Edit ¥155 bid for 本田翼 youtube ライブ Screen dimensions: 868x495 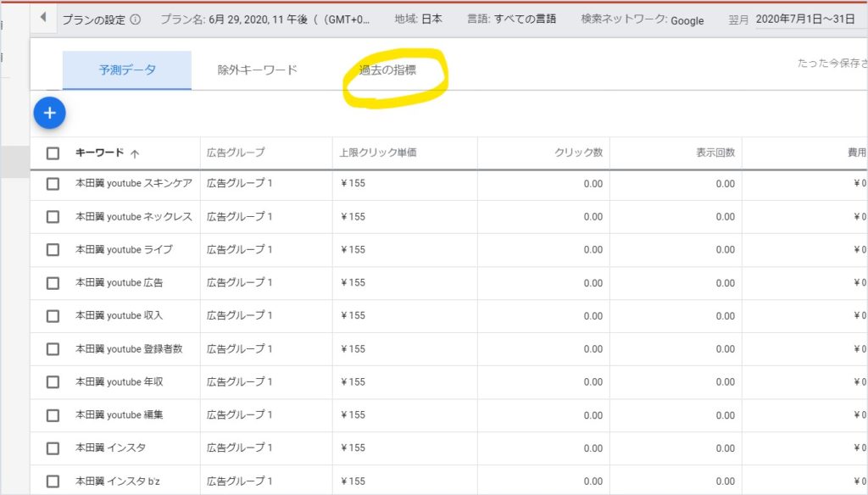(352, 250)
